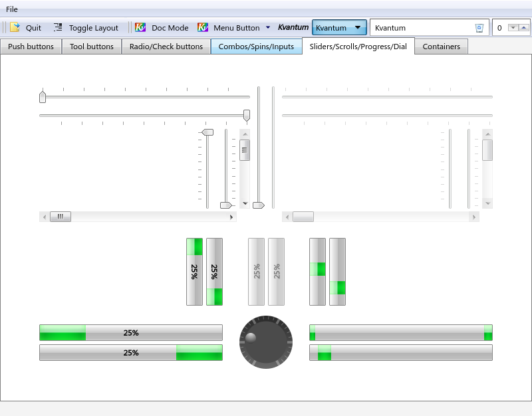The image size is (532, 416).
Task: Click the Toggle Layout button label
Action: click(94, 28)
